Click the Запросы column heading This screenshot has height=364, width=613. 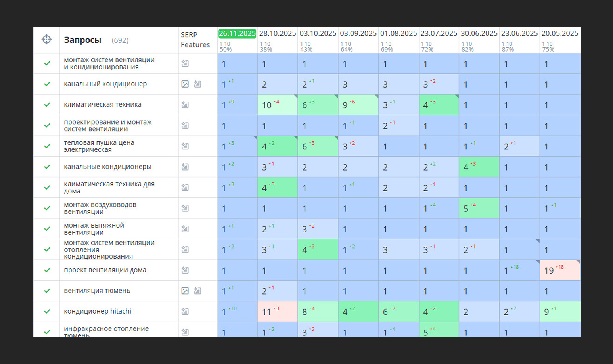tap(82, 40)
